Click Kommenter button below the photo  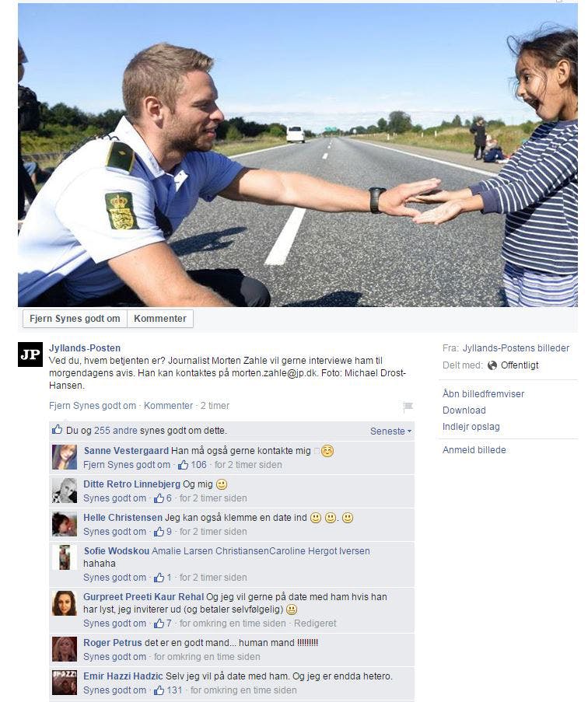pyautogui.click(x=160, y=319)
